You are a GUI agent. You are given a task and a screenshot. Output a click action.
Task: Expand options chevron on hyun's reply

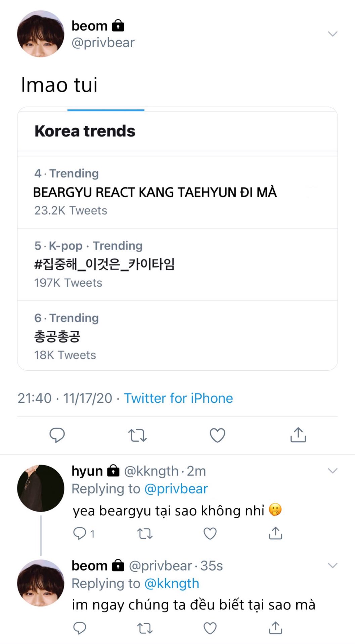pyautogui.click(x=332, y=471)
